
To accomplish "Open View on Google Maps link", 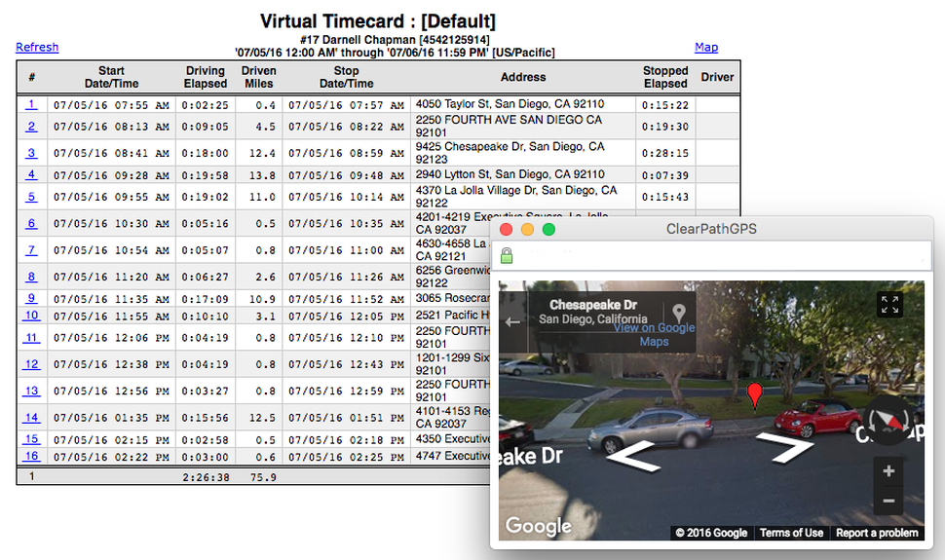I will (x=655, y=335).
